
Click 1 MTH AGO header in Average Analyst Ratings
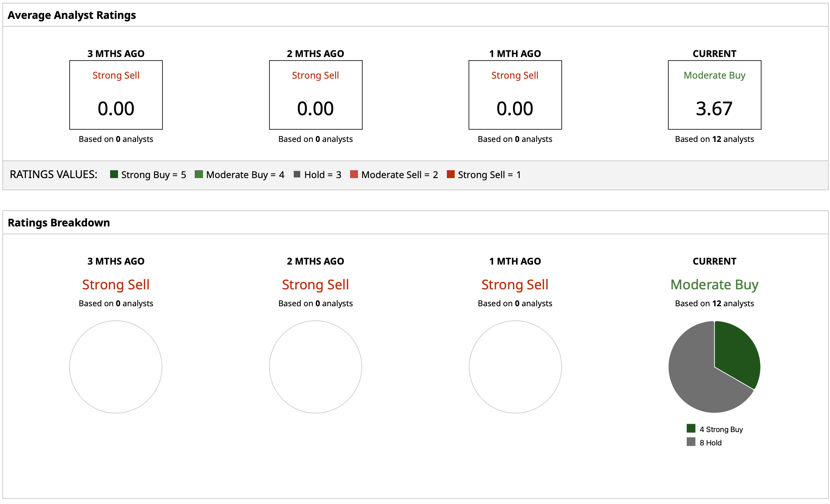click(515, 54)
